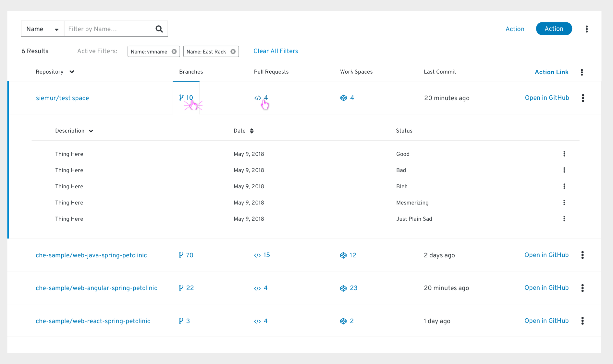Open the overflow menu next to the Action button
Screen dimensions: 613x364
(587, 29)
